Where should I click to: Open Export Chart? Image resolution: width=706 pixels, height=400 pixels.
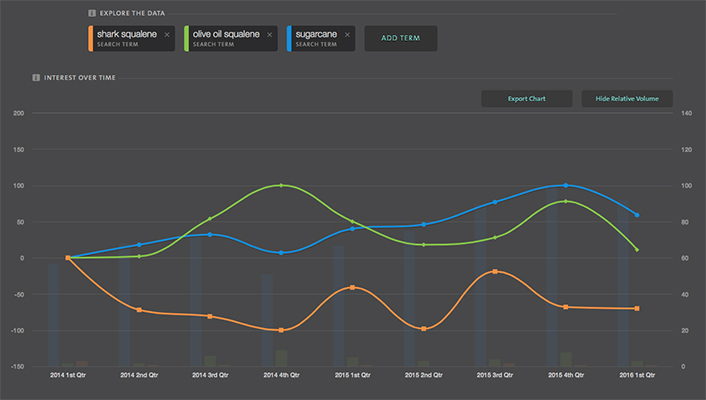point(526,99)
